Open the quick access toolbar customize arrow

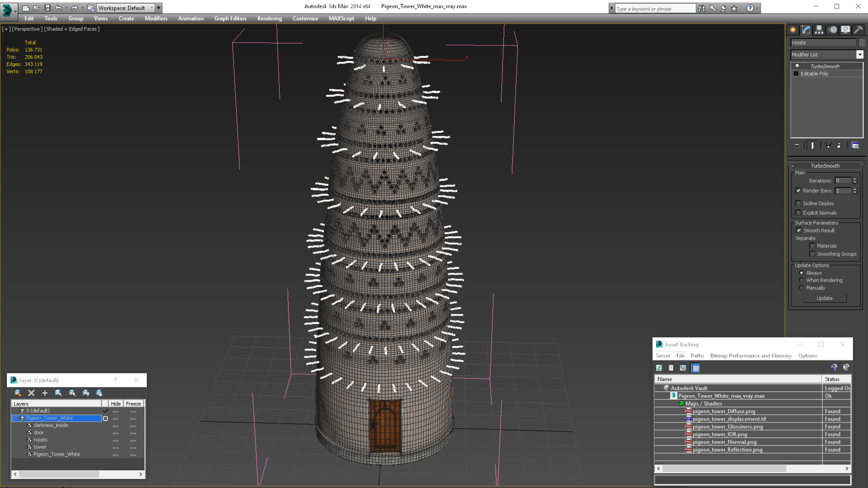click(x=158, y=8)
